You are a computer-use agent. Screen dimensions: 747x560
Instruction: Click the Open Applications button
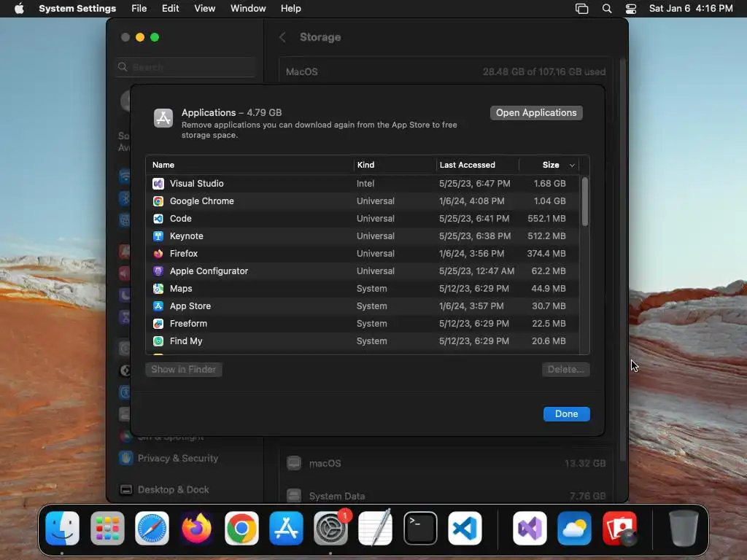(536, 113)
